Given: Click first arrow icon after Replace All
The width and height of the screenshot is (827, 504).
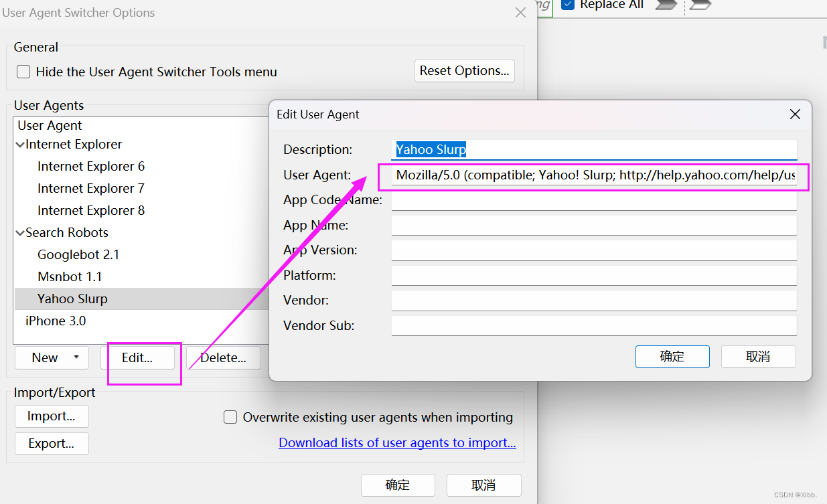Looking at the screenshot, I should pyautogui.click(x=666, y=5).
